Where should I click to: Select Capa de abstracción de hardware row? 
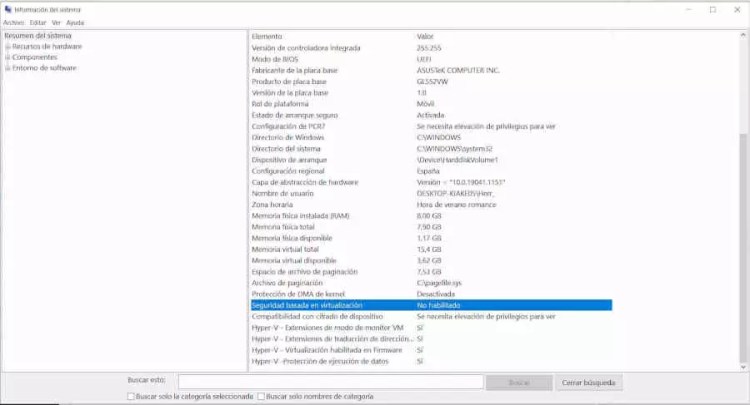point(431,182)
